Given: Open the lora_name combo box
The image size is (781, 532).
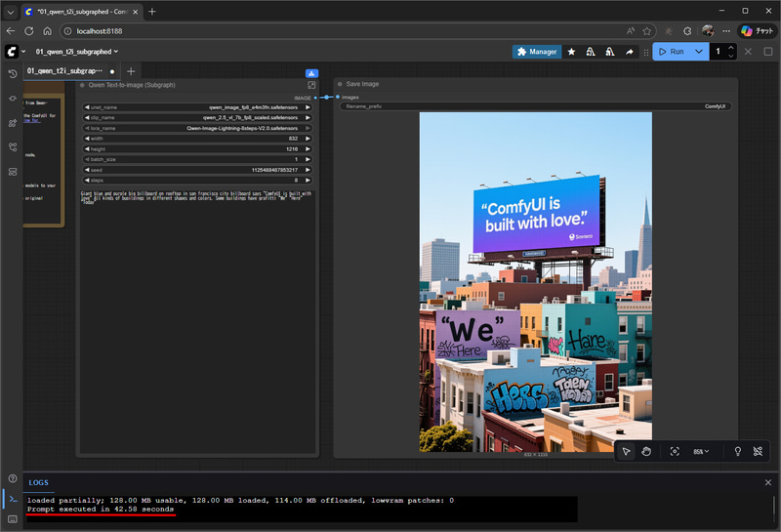Looking at the screenshot, I should [x=197, y=128].
